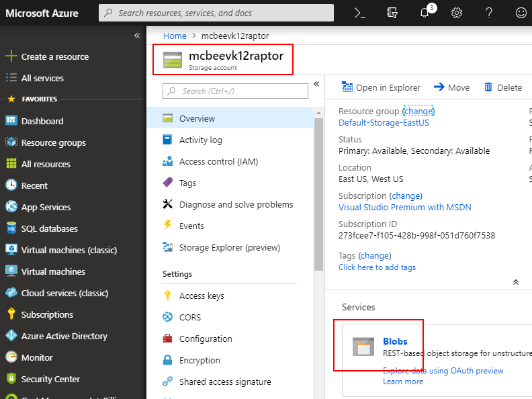Click the purple Tags icon
The image size is (532, 399).
(167, 183)
